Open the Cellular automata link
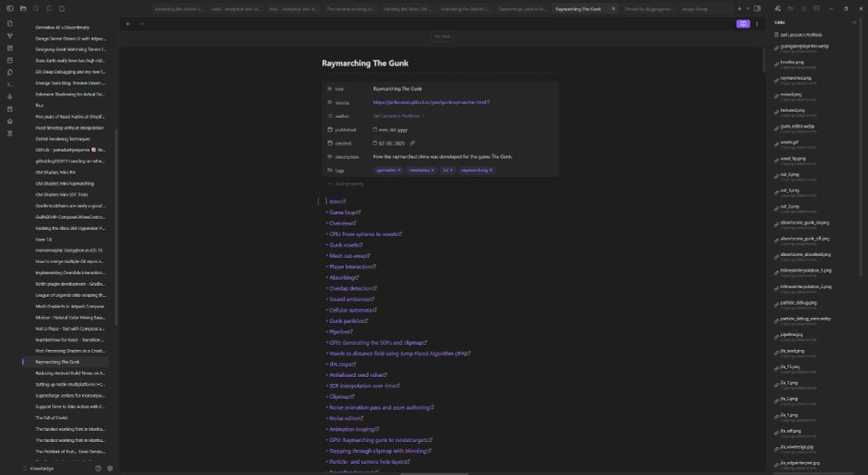 (352, 310)
